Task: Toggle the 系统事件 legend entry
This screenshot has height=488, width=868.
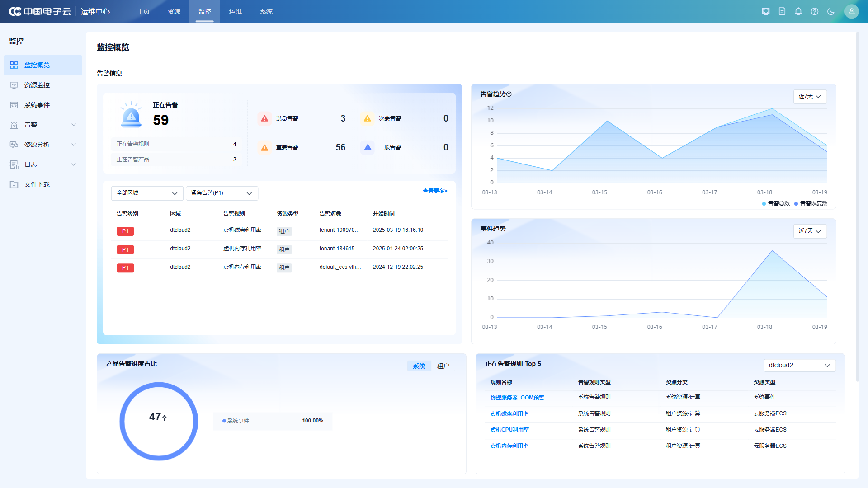Action: point(236,421)
